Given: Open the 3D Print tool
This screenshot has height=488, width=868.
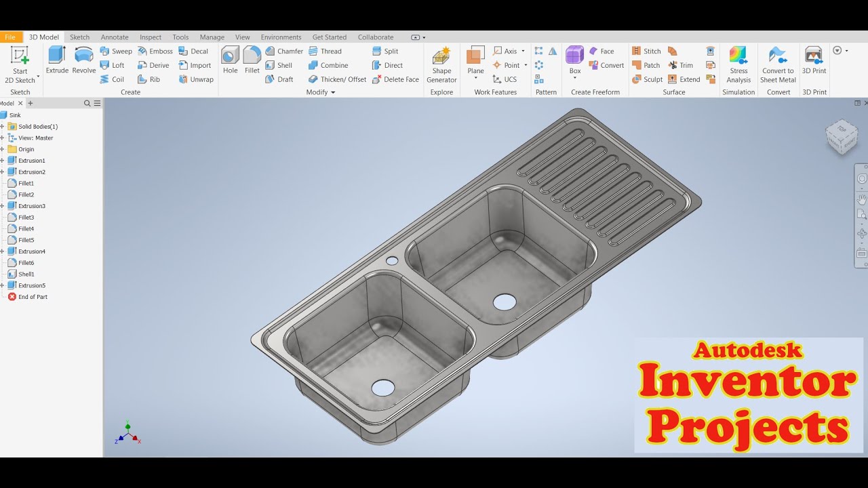Looking at the screenshot, I should 814,60.
